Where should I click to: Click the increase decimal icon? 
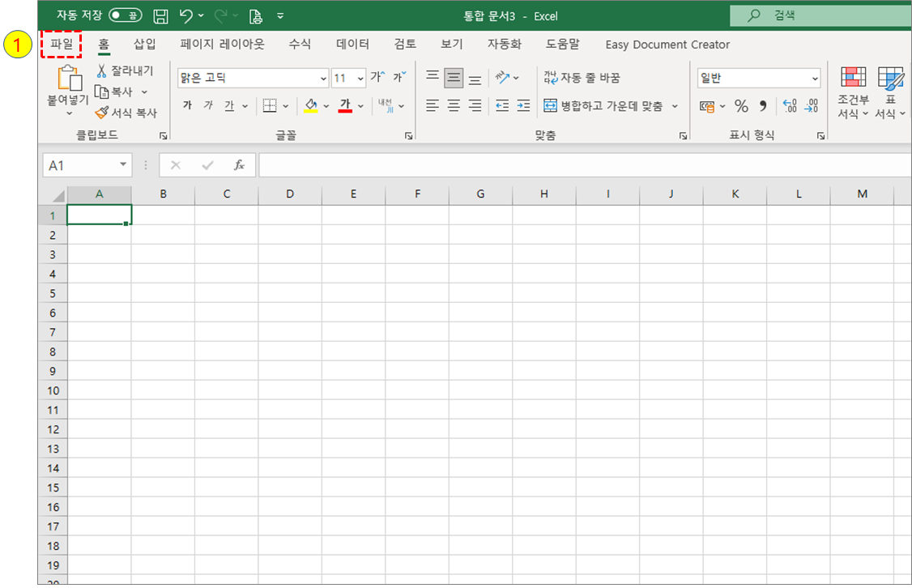pos(790,106)
